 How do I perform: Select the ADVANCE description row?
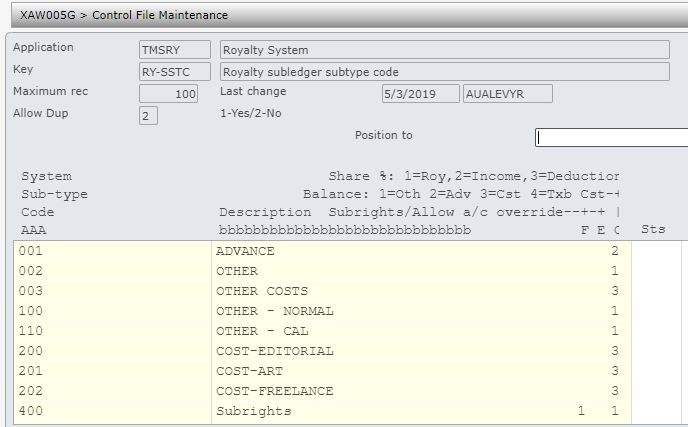(245, 251)
